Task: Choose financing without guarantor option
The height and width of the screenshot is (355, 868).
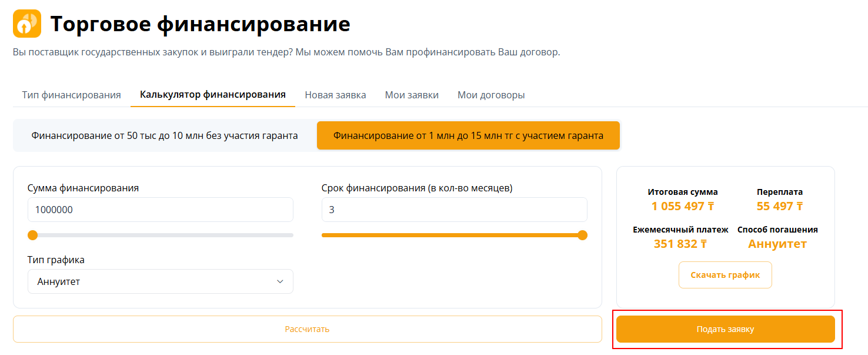Action: tap(165, 135)
